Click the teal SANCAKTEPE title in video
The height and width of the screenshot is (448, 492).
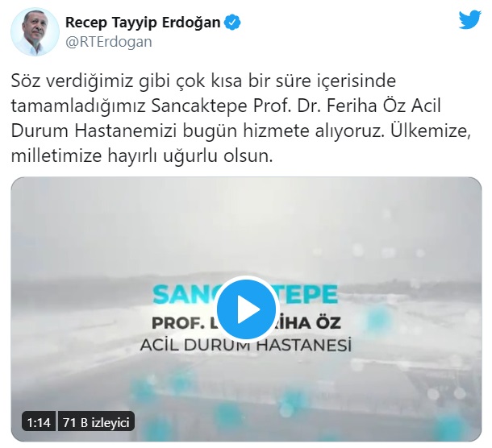(x=245, y=295)
